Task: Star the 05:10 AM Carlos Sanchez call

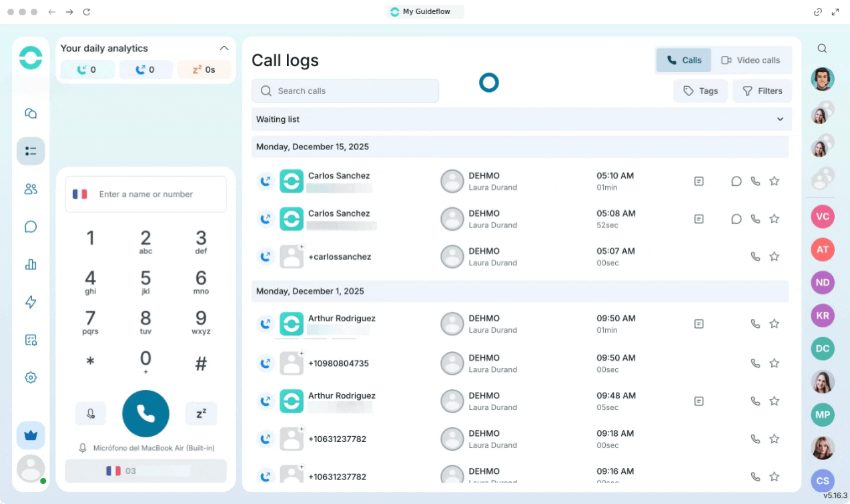Action: tap(774, 181)
